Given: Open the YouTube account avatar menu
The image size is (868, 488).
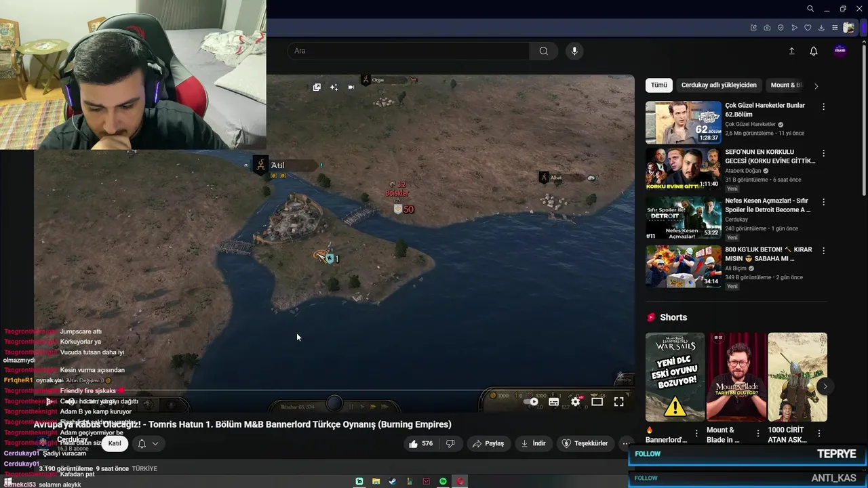Looking at the screenshot, I should tap(840, 51).
